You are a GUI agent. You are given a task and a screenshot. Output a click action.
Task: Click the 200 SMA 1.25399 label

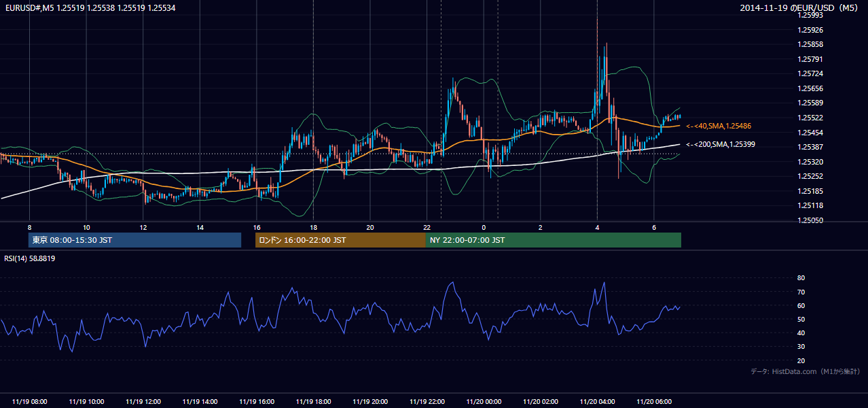pos(720,144)
